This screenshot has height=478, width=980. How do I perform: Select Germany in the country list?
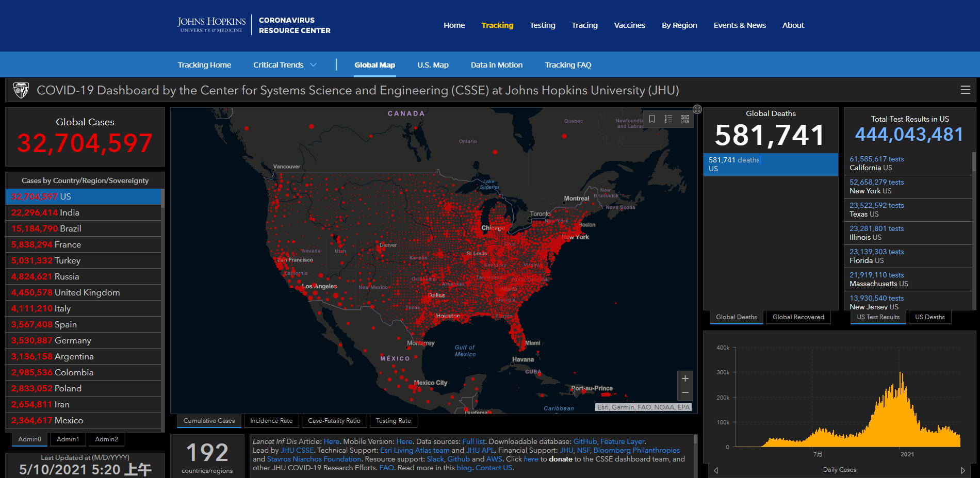(x=84, y=340)
